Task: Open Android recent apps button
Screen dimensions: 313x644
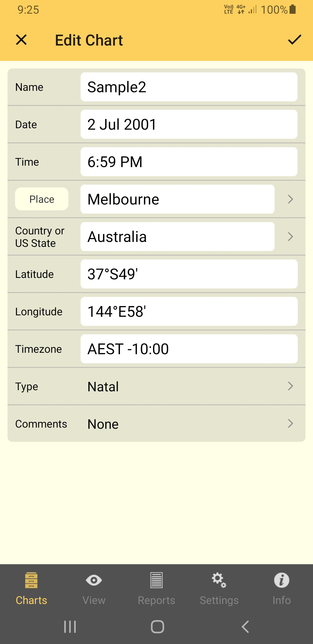Action: coord(70,627)
